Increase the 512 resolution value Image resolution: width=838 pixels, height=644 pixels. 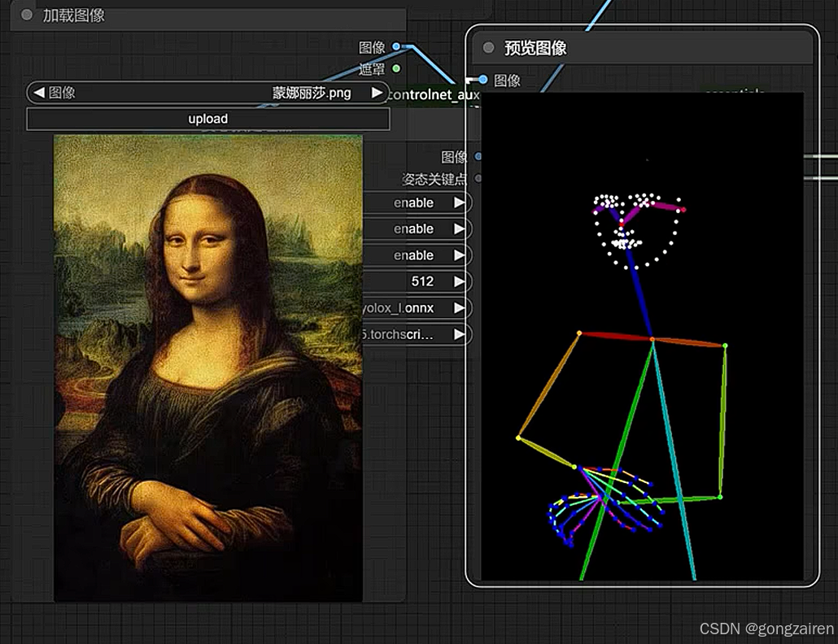(459, 281)
